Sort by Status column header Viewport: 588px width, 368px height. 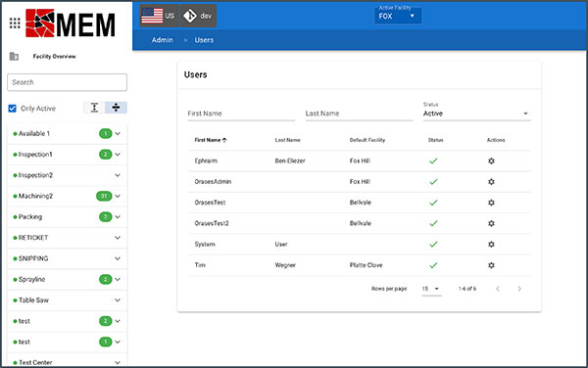click(435, 140)
